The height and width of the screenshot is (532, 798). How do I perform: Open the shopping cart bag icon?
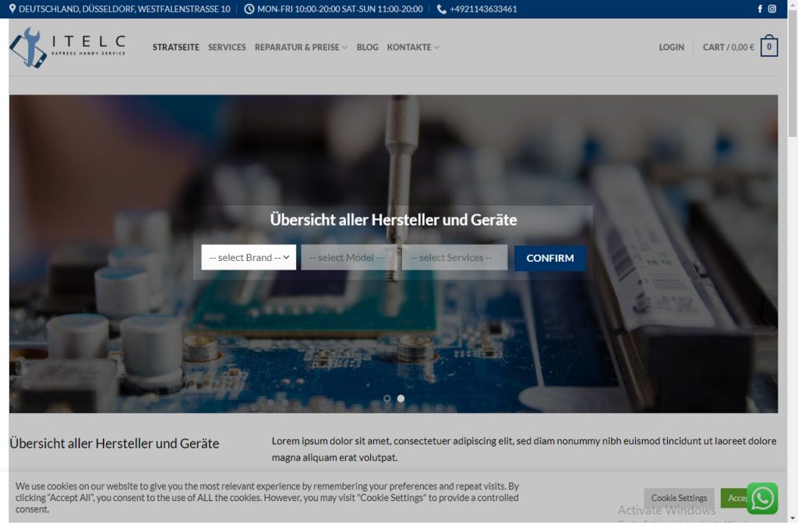pos(769,47)
